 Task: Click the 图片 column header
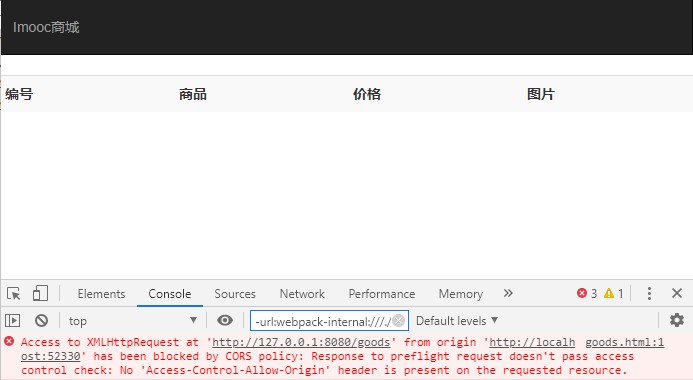point(541,94)
